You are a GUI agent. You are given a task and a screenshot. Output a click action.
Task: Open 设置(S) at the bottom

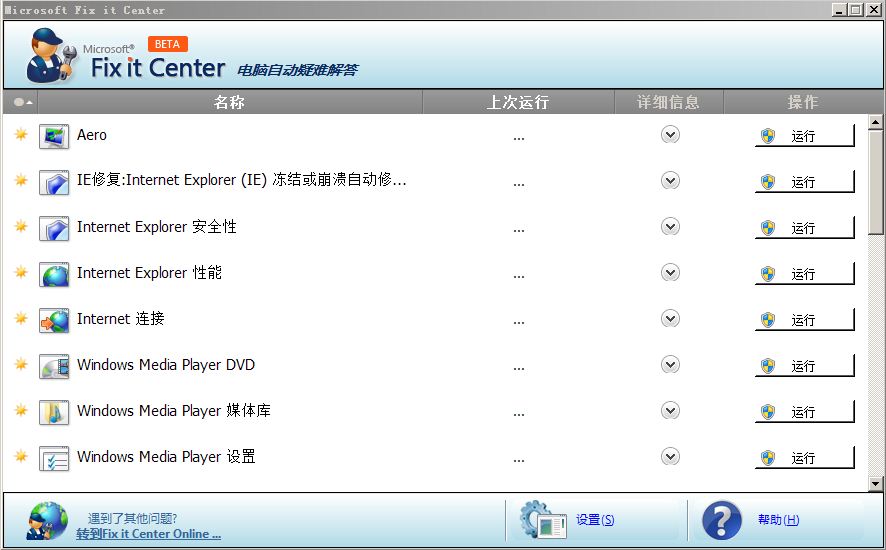[594, 520]
